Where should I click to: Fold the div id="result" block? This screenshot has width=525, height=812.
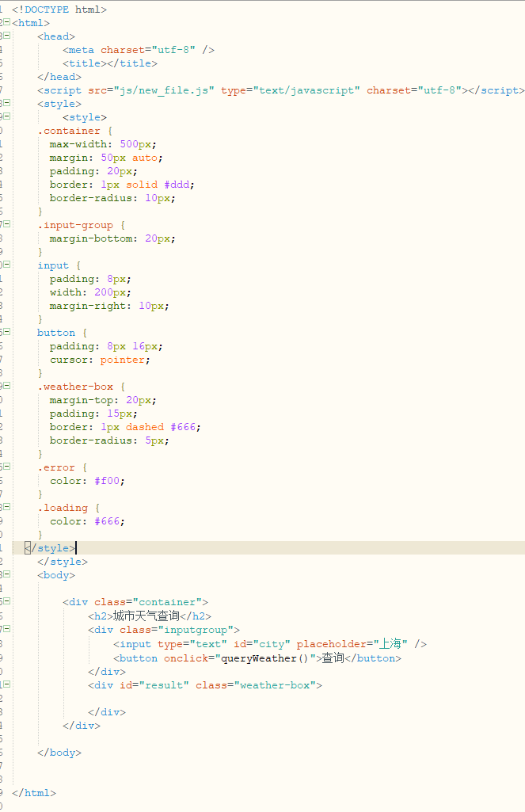[6, 684]
